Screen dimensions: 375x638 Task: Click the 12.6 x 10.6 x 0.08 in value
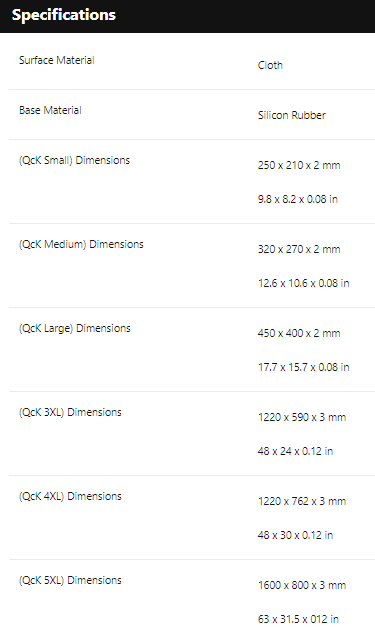303,283
